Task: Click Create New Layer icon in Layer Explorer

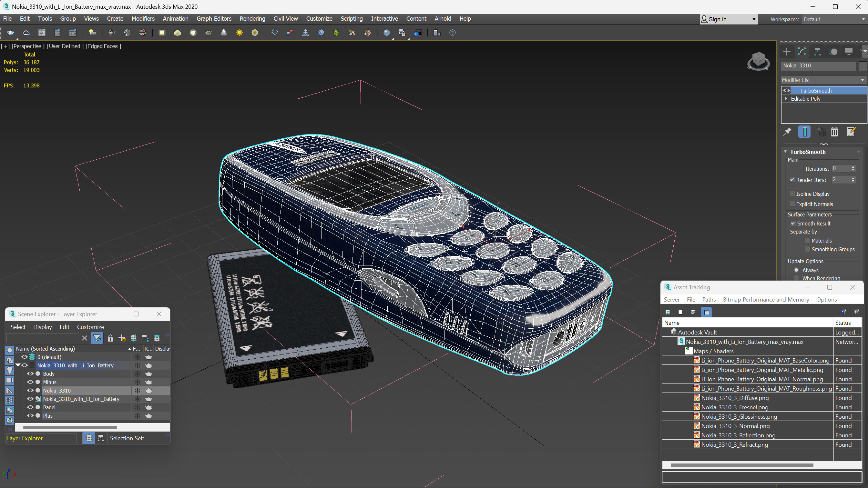Action: 122,338
